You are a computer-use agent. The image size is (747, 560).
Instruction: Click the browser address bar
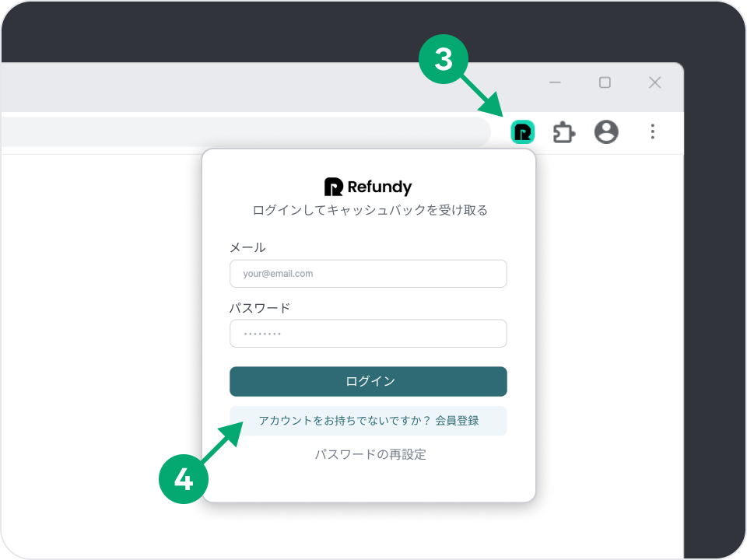pyautogui.click(x=245, y=132)
